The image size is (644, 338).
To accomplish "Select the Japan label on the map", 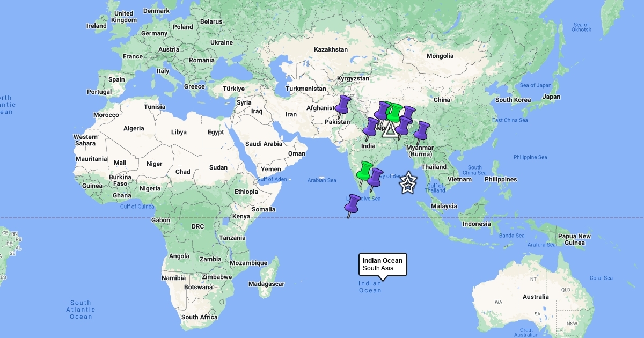I will [551, 97].
